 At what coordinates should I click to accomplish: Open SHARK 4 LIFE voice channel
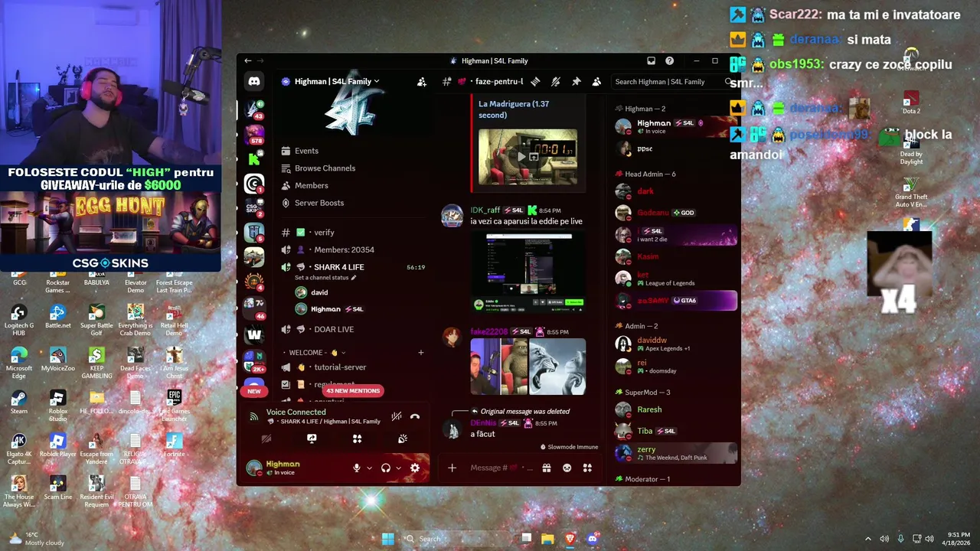pyautogui.click(x=338, y=267)
